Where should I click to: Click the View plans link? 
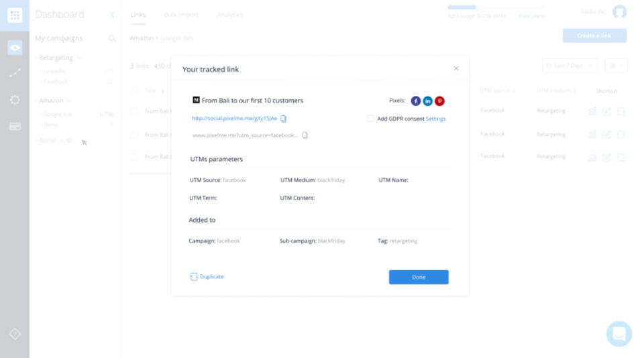pos(531,16)
